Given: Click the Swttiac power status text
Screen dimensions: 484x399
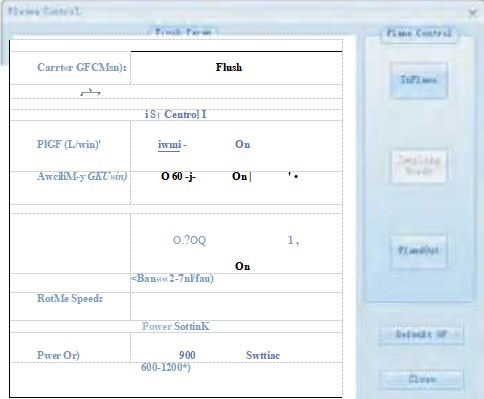Looking at the screenshot, I should coord(263,355).
